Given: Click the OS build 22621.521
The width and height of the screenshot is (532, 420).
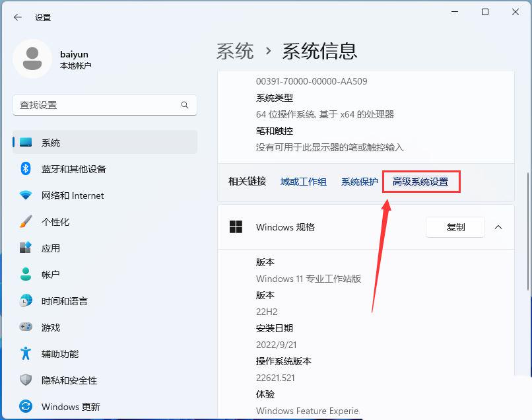Looking at the screenshot, I should click(x=275, y=378).
